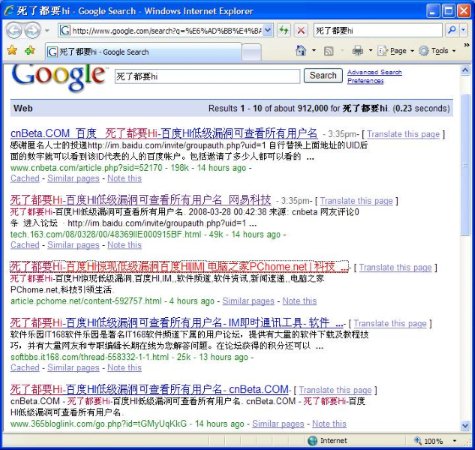
Task: Select the Google Search browser tab
Action: [143, 52]
